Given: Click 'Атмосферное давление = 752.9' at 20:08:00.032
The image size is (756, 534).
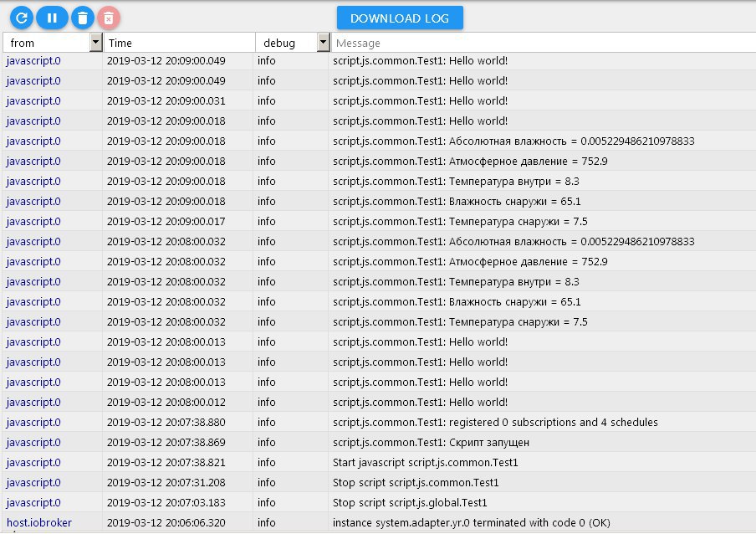Looking at the screenshot, I should [x=470, y=261].
